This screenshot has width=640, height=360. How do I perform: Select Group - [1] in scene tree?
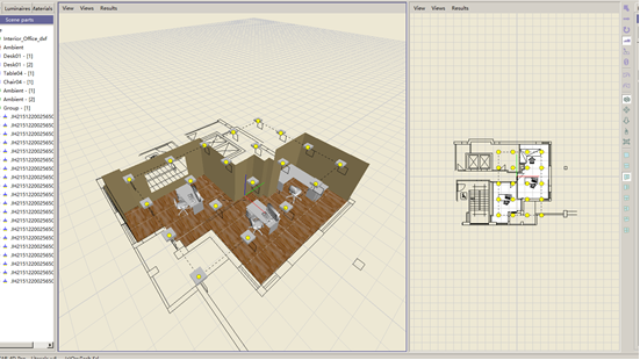[x=16, y=108]
